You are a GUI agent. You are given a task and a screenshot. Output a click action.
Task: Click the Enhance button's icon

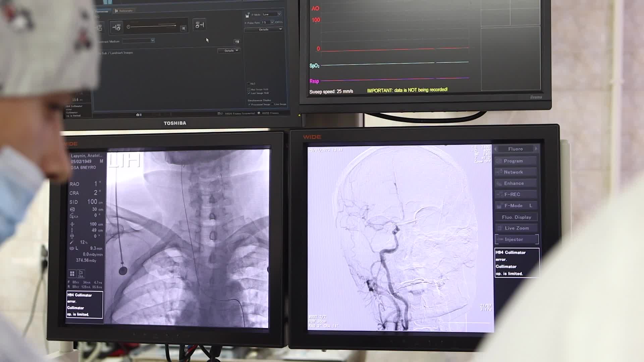(x=499, y=183)
